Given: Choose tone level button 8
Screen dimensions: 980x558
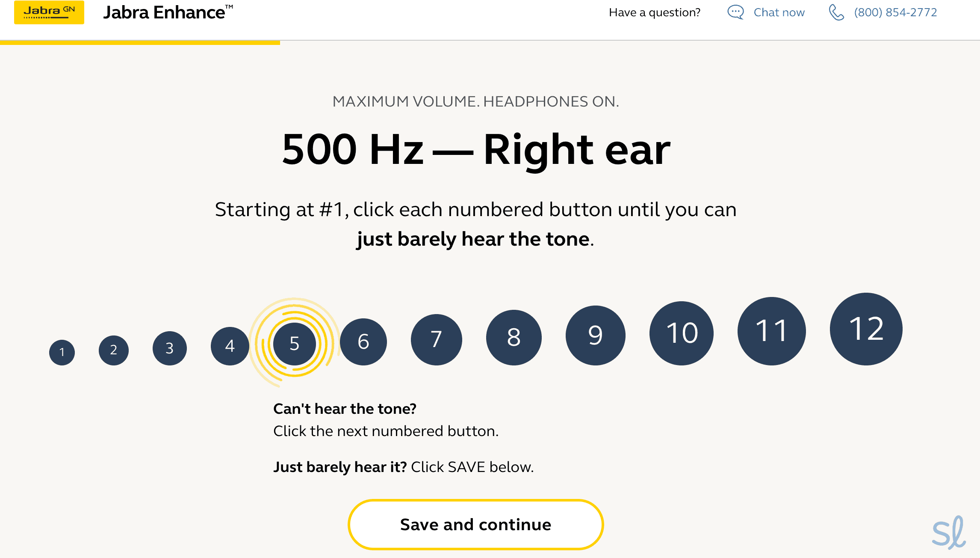Looking at the screenshot, I should 514,337.
